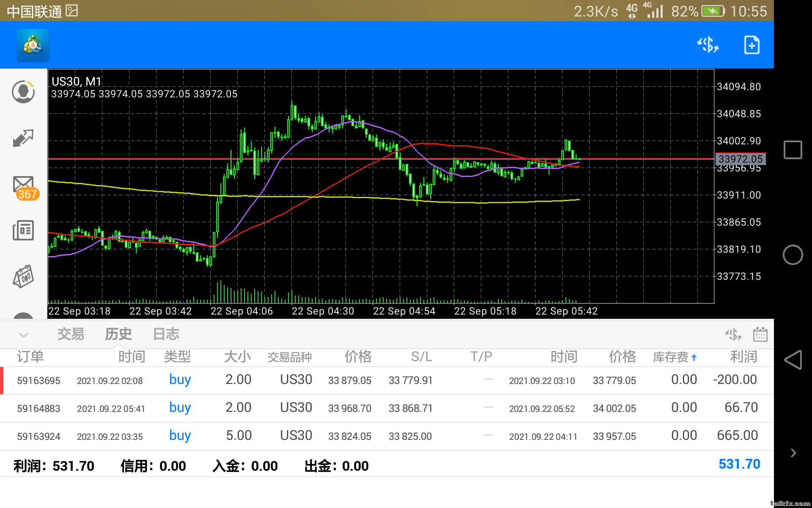Tap the 入金: 0.00 summary text
The height and width of the screenshot is (508, 812).
point(245,466)
